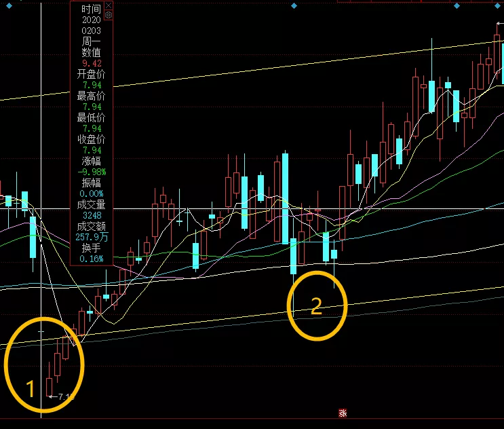The height and width of the screenshot is (429, 504).
Task: Click the 最高价 field in info panel
Action: [91, 96]
